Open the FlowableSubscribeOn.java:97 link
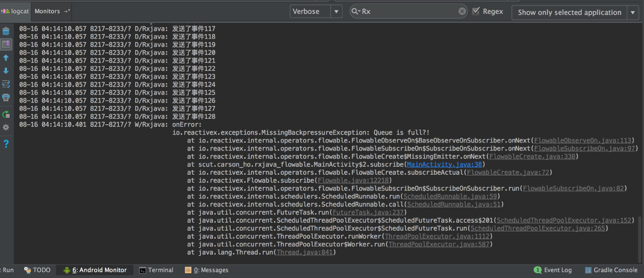The image size is (644, 278). click(x=583, y=148)
